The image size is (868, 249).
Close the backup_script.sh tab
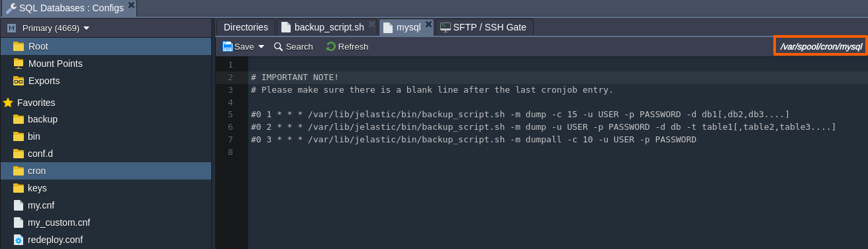tap(371, 25)
